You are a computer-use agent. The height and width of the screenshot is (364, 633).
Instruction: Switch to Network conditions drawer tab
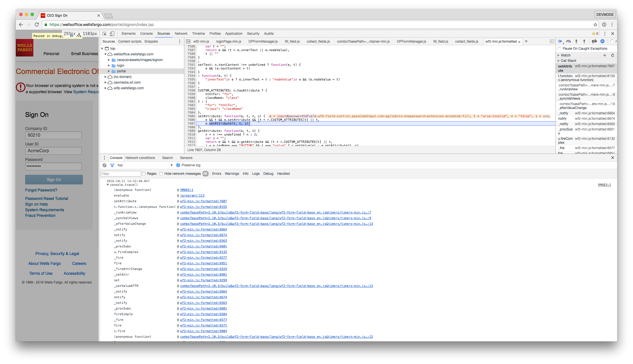[x=140, y=158]
